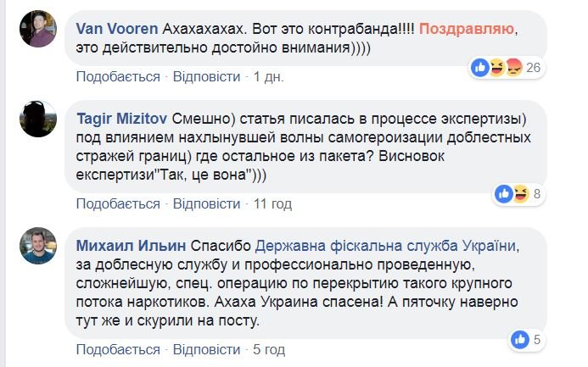588x367 pixels.
Task: Like Михаил Ильин's comment via Подобається
Action: click(118, 349)
